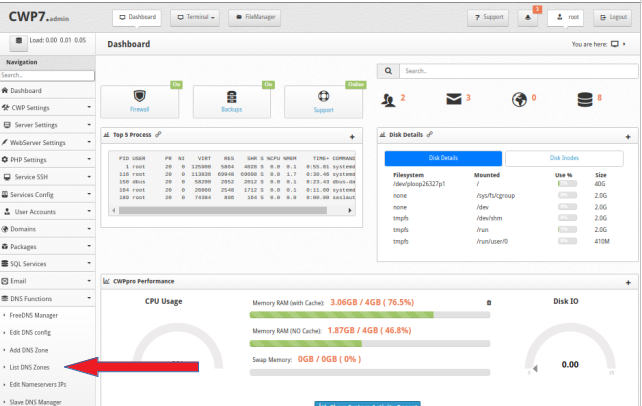Viewport: 642px width, 406px height.
Task: Expand PHP Settings menu
Action: point(47,160)
